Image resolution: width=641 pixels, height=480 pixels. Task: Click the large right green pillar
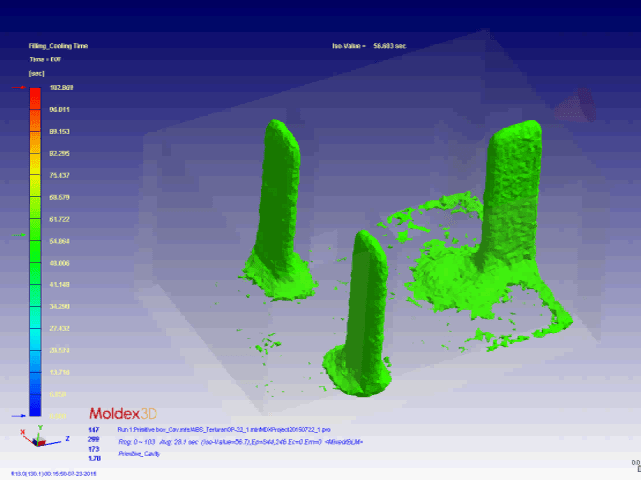512,192
